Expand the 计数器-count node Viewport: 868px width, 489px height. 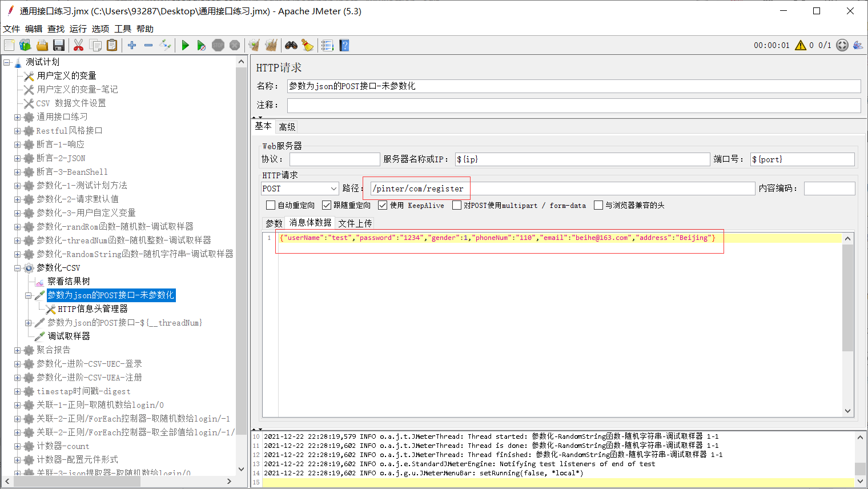coord(17,446)
